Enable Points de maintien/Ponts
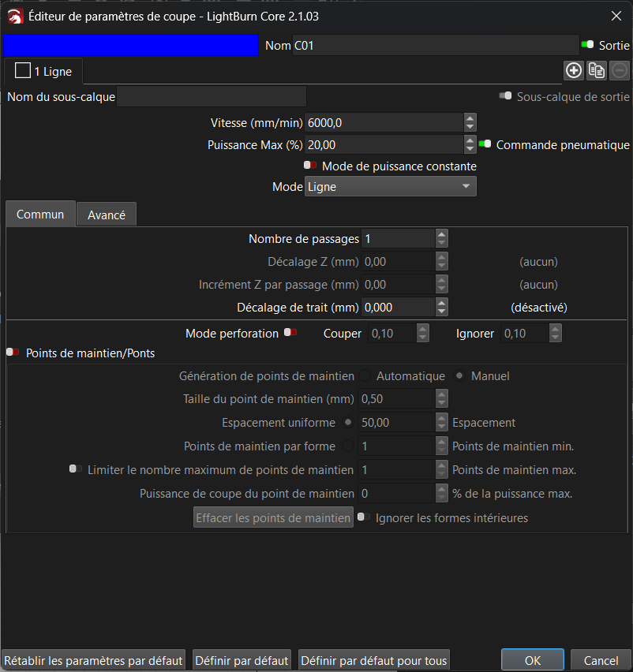The height and width of the screenshot is (672, 633). click(13, 353)
